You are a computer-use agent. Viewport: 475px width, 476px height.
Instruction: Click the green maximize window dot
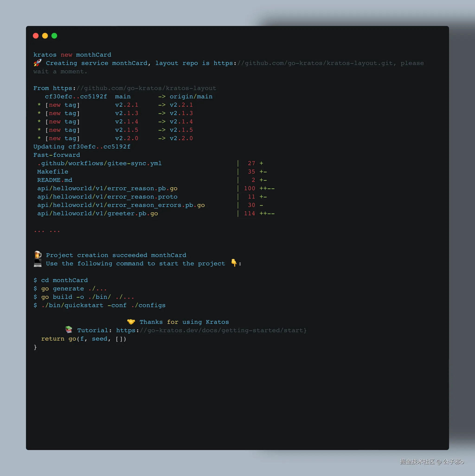(x=54, y=36)
